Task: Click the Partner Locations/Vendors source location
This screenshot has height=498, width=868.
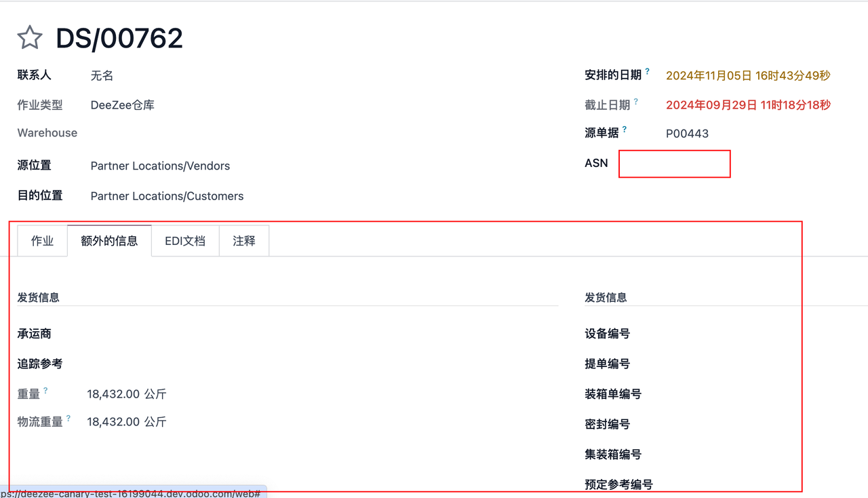Action: [x=160, y=166]
